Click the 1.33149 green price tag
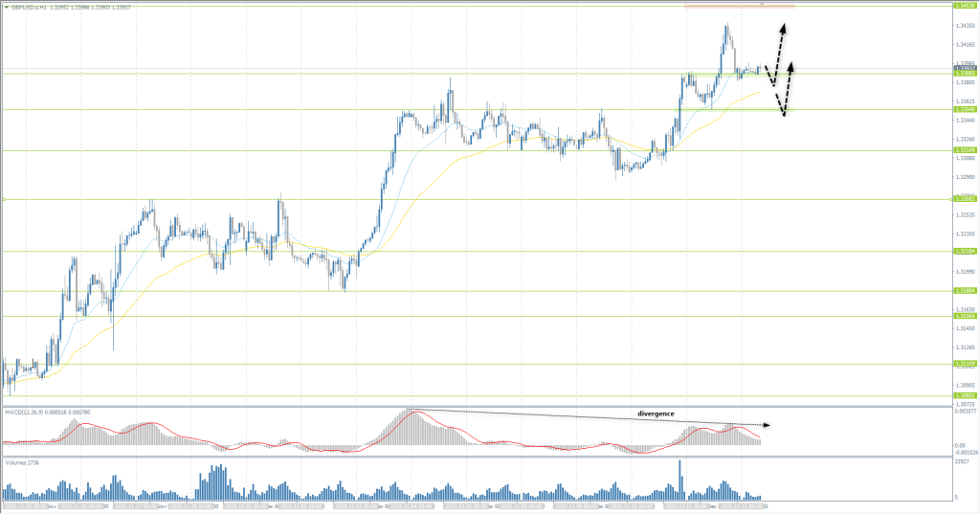The height and width of the screenshot is (514, 980). coord(964,150)
